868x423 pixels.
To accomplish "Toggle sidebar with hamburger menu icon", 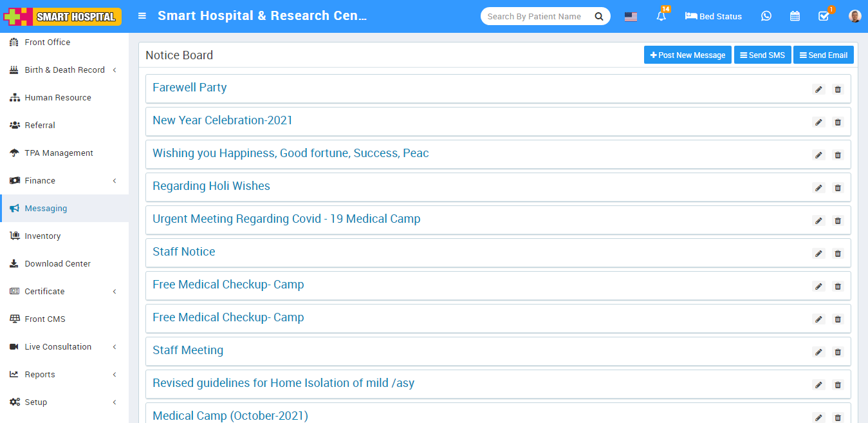I will click(x=142, y=16).
